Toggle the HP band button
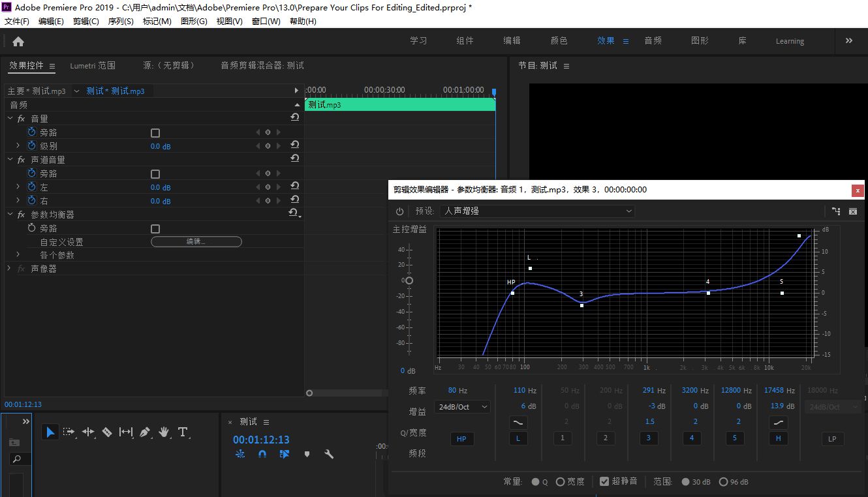The image size is (868, 497). [x=461, y=439]
